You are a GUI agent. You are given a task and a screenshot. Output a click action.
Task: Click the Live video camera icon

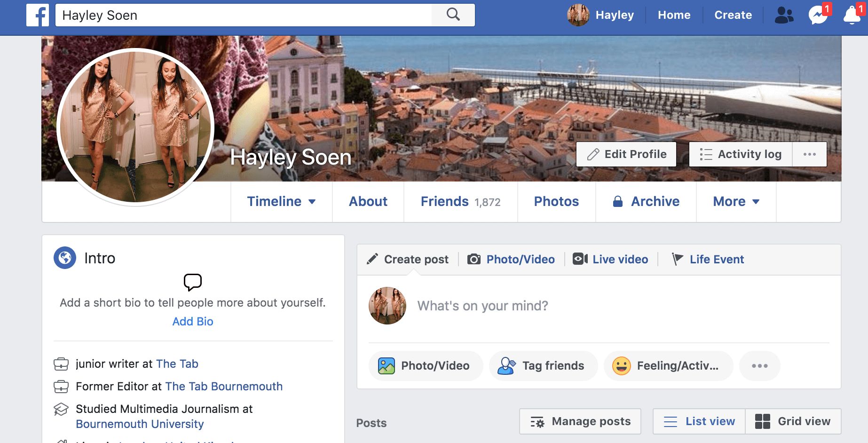(x=580, y=259)
